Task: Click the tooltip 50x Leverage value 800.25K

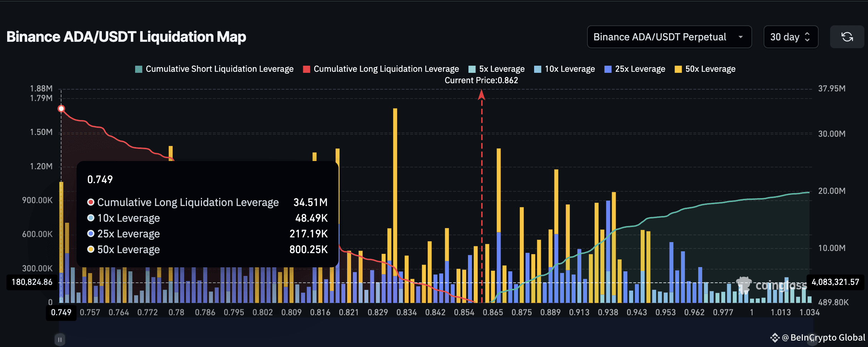Action: tap(309, 250)
